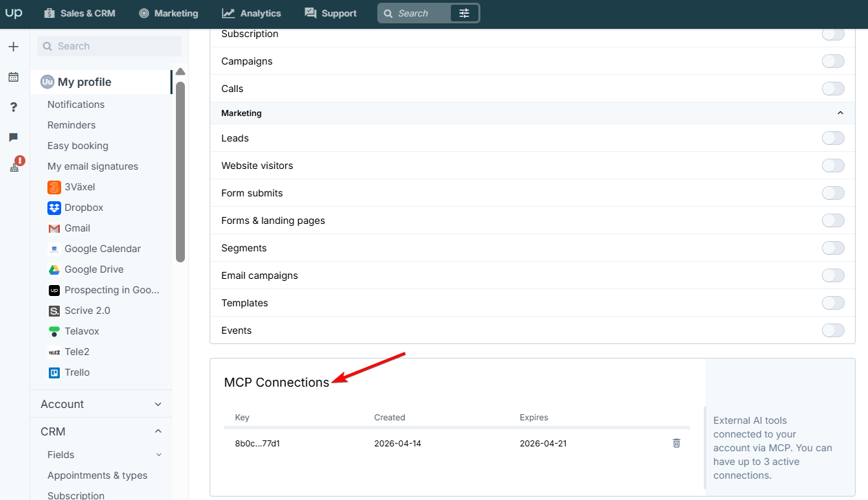The width and height of the screenshot is (868, 500).
Task: Open Appointments & types
Action: tap(97, 475)
